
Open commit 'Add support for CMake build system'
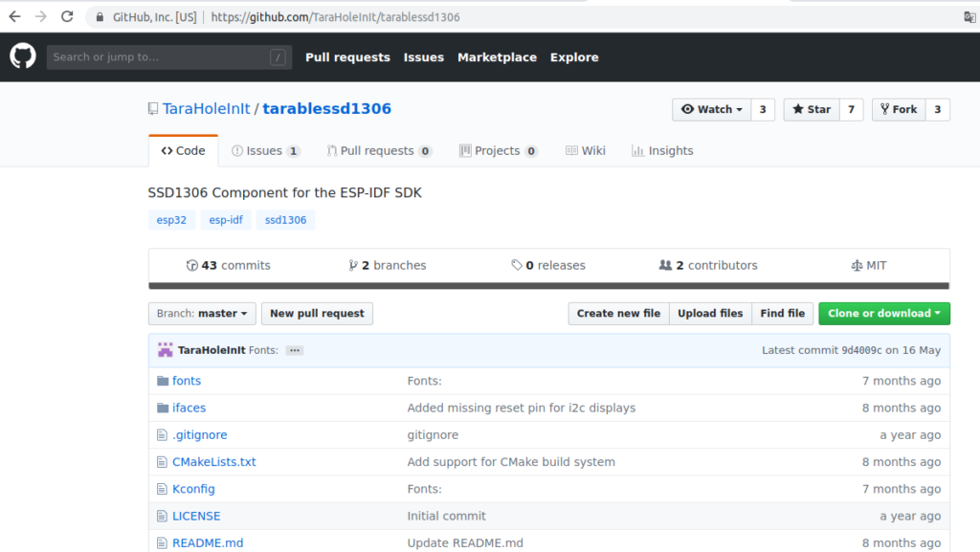pyautogui.click(x=511, y=462)
